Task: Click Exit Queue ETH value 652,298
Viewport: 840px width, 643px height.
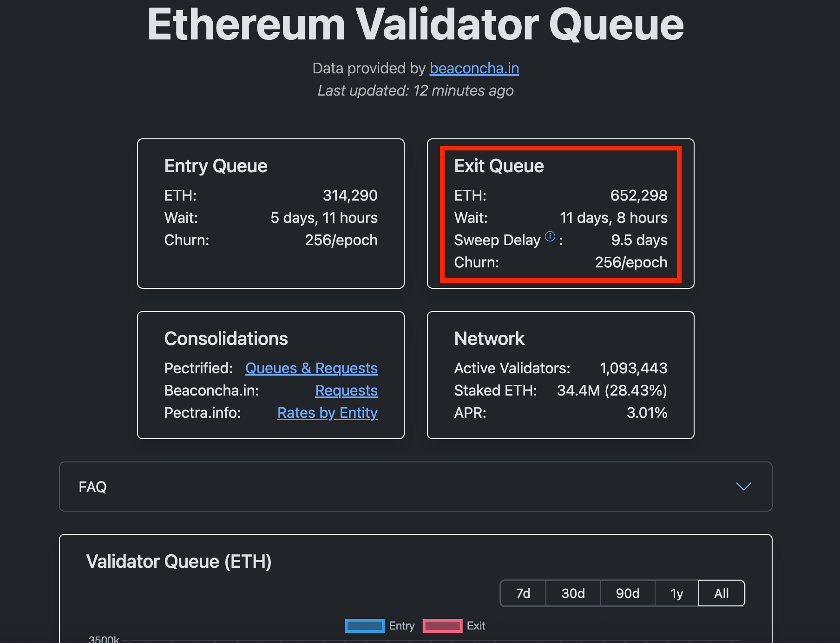Action: (x=639, y=195)
